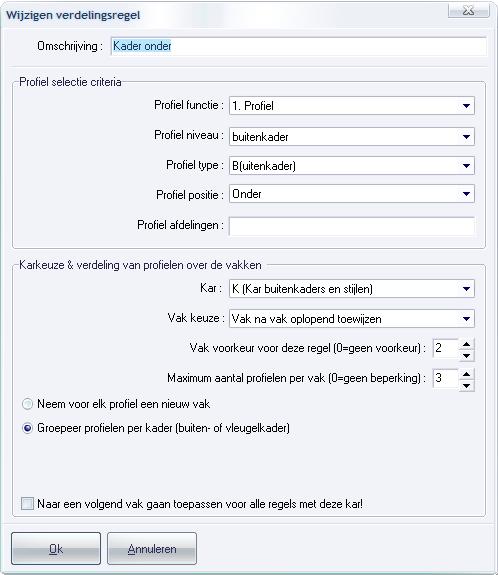Open the Profiel type combo box
The height and width of the screenshot is (575, 498).
click(352, 166)
